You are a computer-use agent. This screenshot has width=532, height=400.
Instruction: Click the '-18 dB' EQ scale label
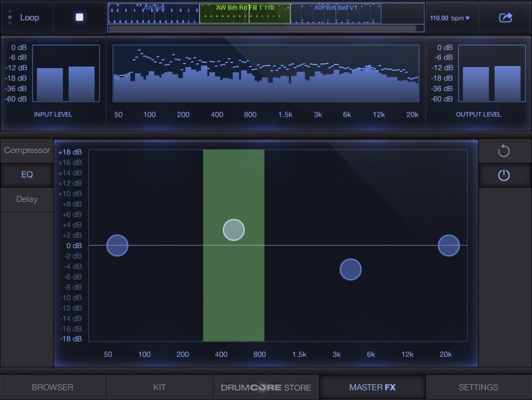point(71,339)
